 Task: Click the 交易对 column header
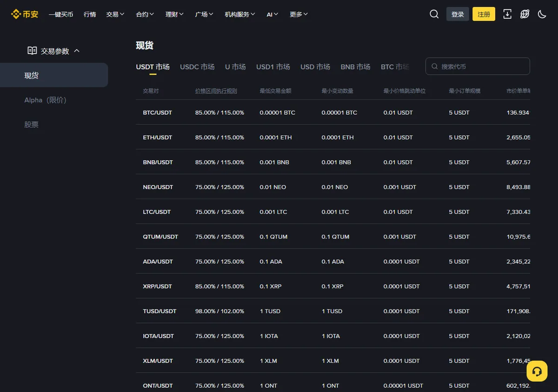151,91
